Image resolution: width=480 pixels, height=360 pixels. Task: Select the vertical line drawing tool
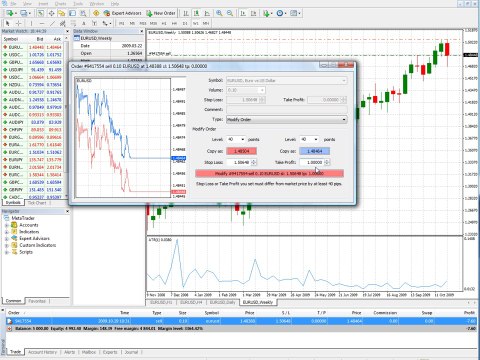click(x=31, y=23)
